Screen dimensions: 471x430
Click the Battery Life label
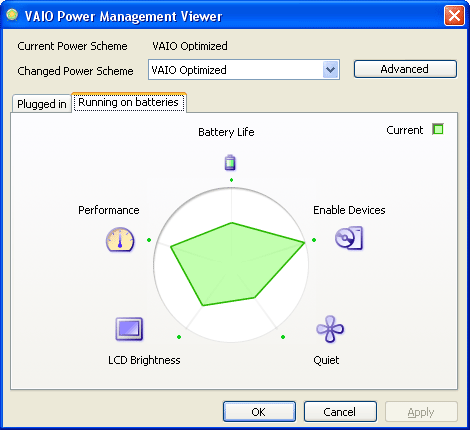(x=226, y=132)
